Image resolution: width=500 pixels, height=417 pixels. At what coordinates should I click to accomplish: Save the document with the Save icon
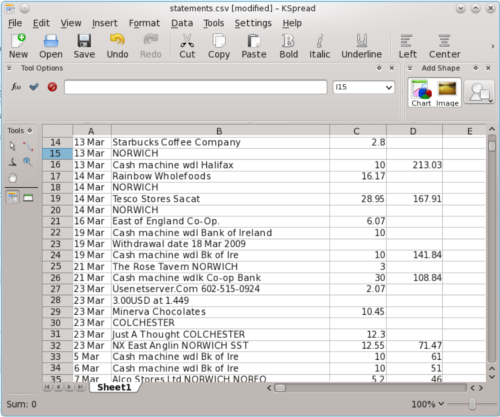coord(84,46)
